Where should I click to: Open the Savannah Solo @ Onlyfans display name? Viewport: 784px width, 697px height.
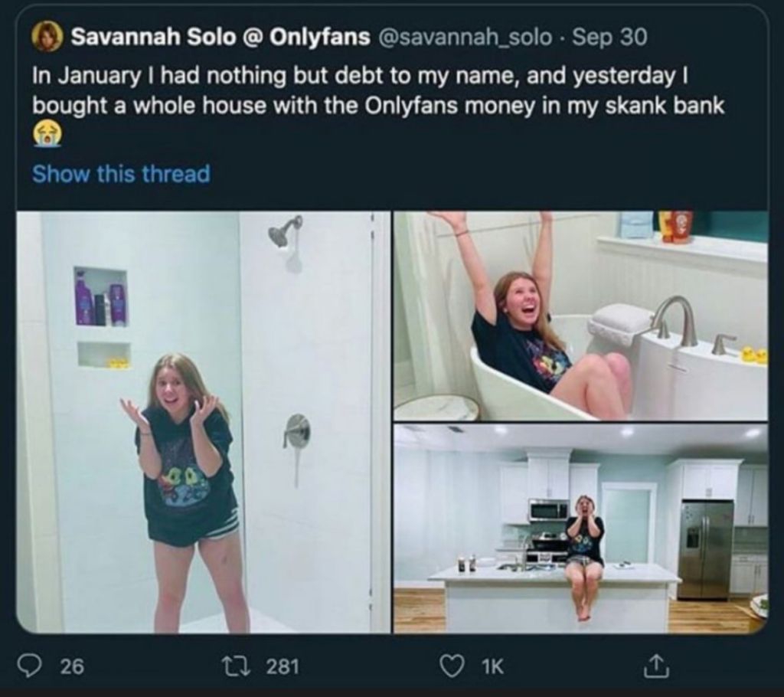220,37
